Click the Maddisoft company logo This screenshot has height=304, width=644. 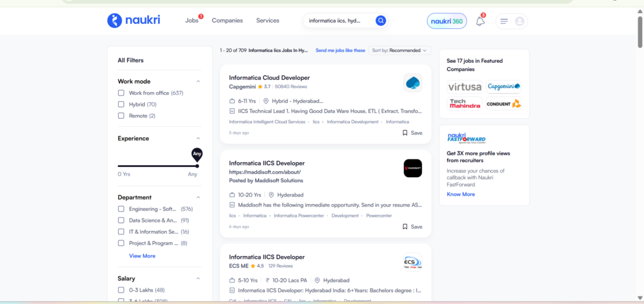click(x=413, y=168)
